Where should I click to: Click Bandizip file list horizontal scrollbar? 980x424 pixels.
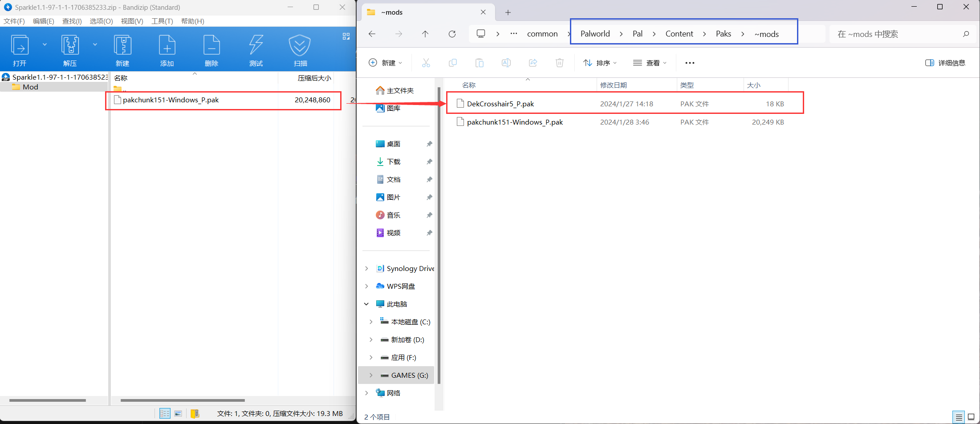tap(183, 400)
